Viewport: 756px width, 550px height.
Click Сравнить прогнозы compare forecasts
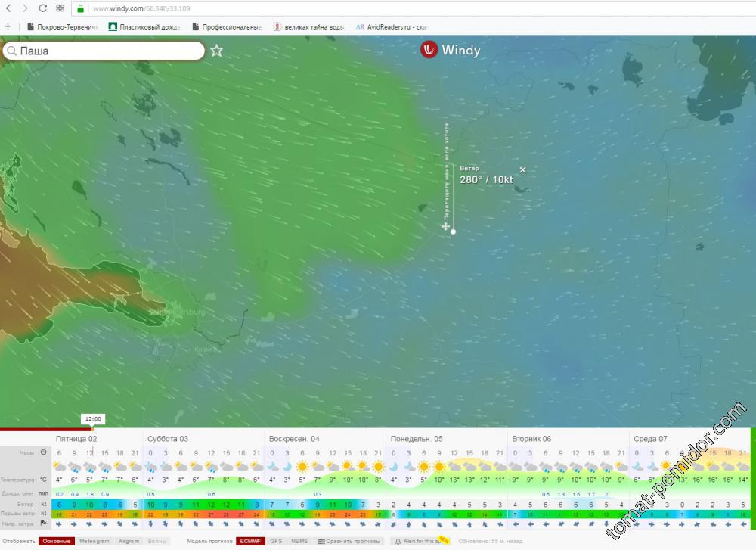point(349,541)
